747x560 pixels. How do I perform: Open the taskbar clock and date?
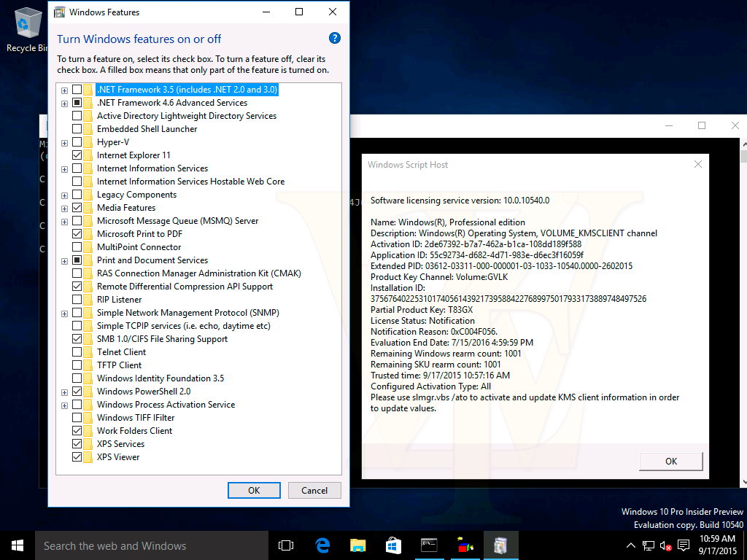point(718,545)
